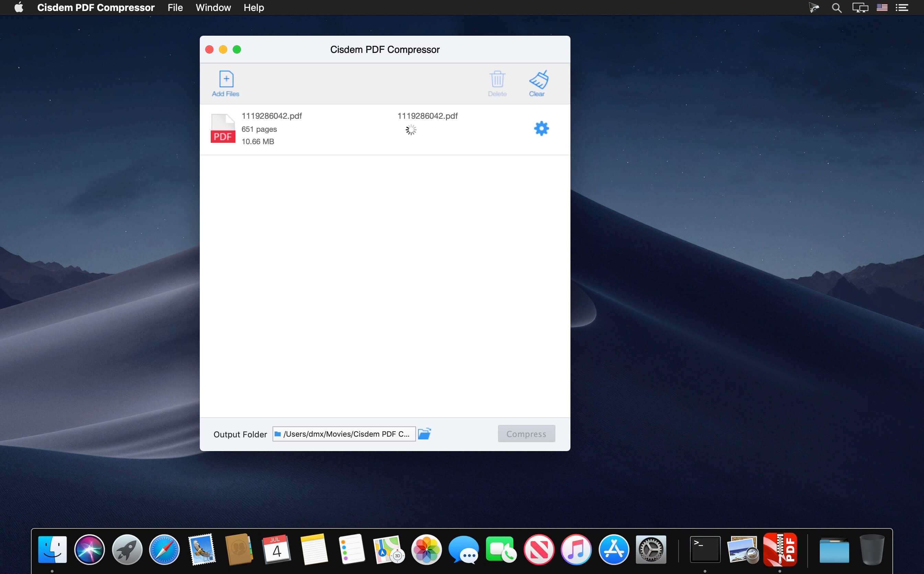Click the Clear broom icon
924x574 pixels.
538,79
